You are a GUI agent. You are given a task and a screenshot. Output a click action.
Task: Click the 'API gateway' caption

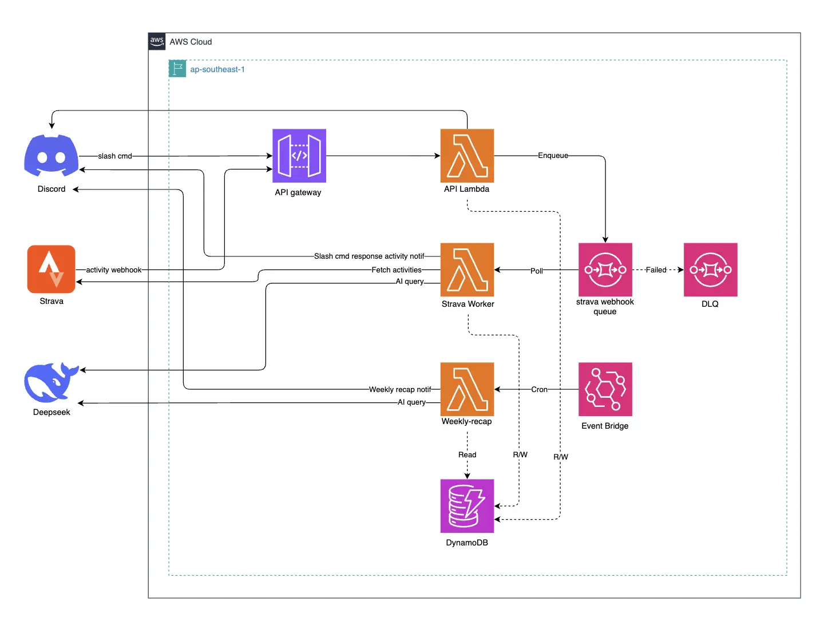(298, 192)
